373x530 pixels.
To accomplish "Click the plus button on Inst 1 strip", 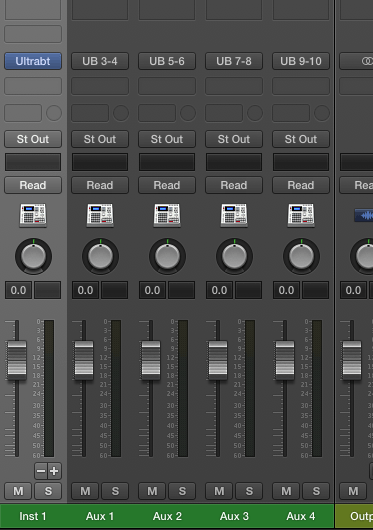I will click(54, 471).
